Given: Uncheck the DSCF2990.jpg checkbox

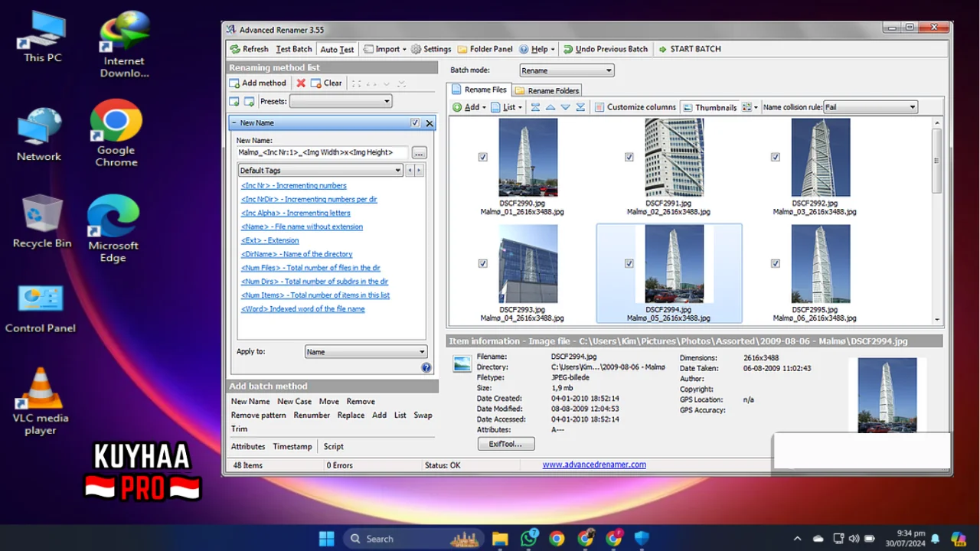Looking at the screenshot, I should pos(483,157).
